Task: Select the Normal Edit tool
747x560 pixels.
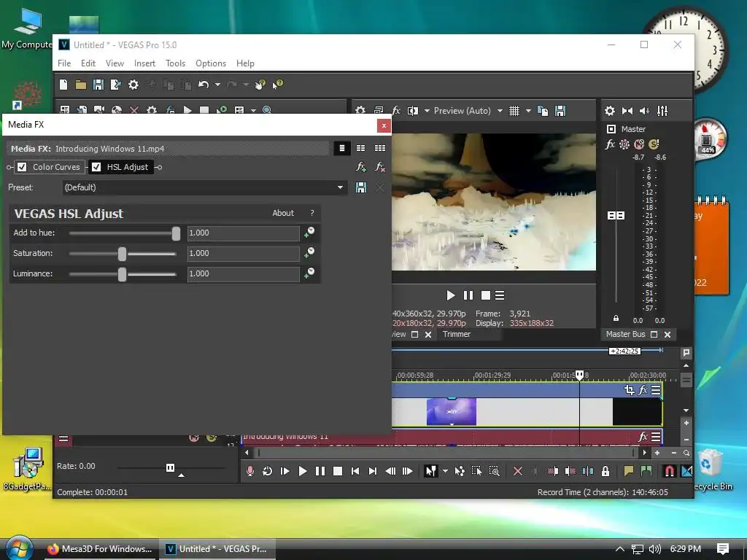Action: pos(430,471)
